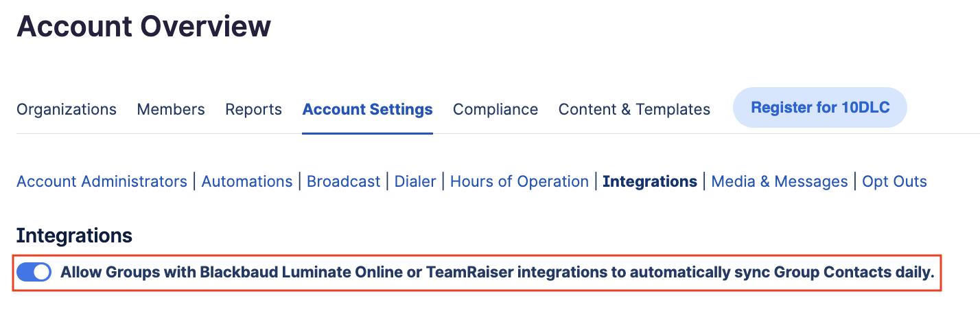Open the Compliance tab
The width and height of the screenshot is (980, 331).
[x=495, y=109]
